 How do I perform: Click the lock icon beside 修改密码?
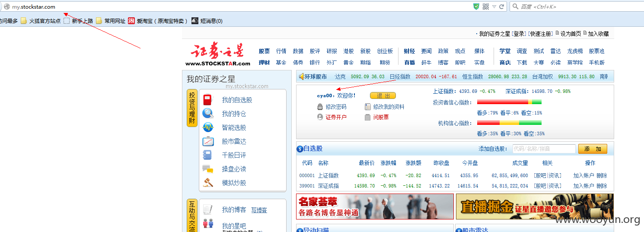point(320,107)
